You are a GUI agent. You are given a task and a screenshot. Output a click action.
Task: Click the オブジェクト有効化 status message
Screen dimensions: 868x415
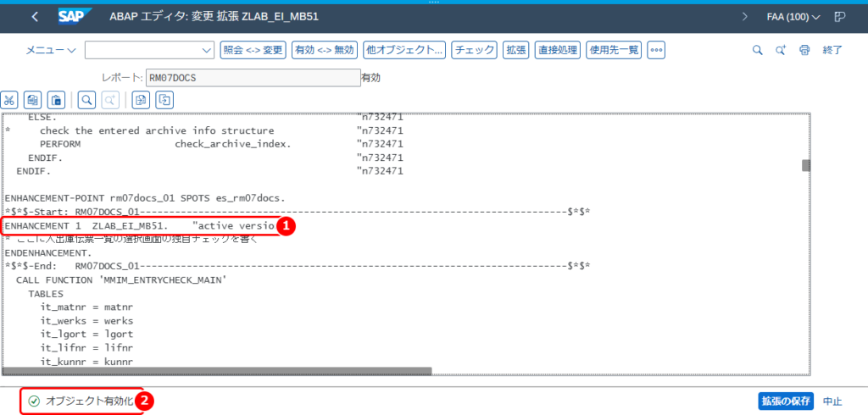90,401
